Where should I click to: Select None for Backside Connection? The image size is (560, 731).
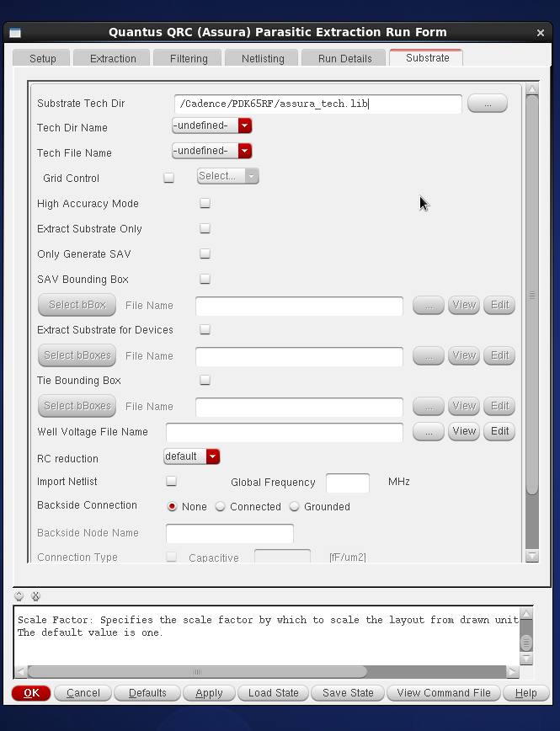click(172, 506)
